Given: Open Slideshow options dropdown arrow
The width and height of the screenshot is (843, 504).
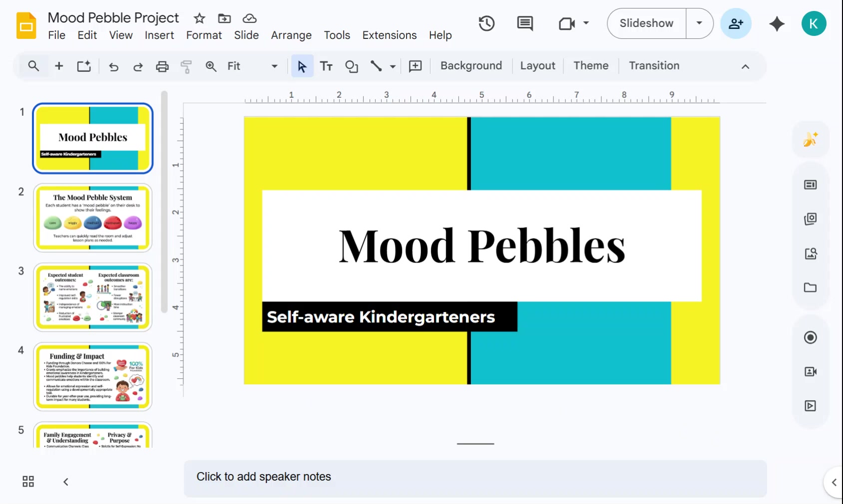Looking at the screenshot, I should pos(699,23).
